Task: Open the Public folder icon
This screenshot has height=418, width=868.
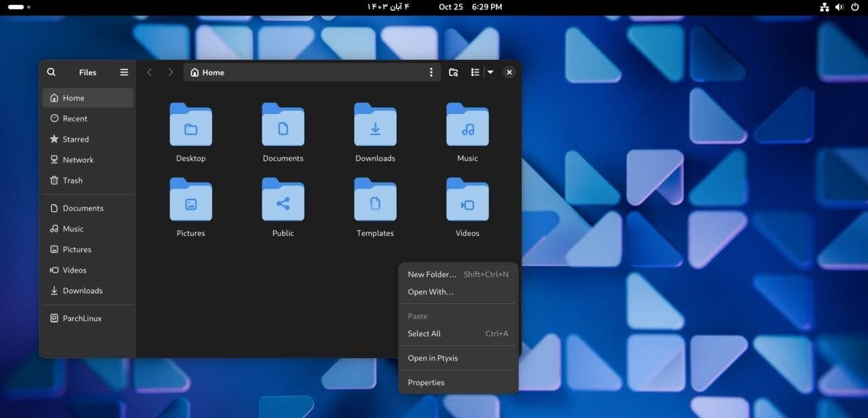Action: [x=283, y=200]
